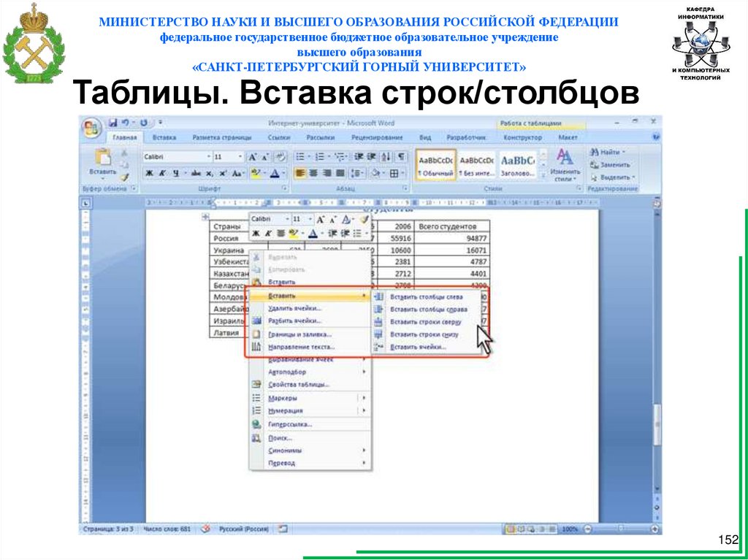Increase indent in ribbon paragraph group
This screenshot has height=560, width=748.
tap(372, 156)
